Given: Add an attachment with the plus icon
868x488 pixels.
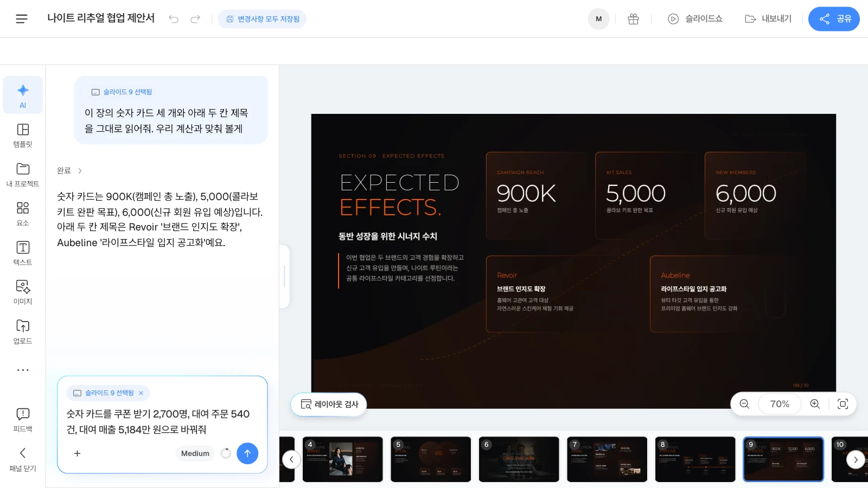Looking at the screenshot, I should pyautogui.click(x=77, y=453).
